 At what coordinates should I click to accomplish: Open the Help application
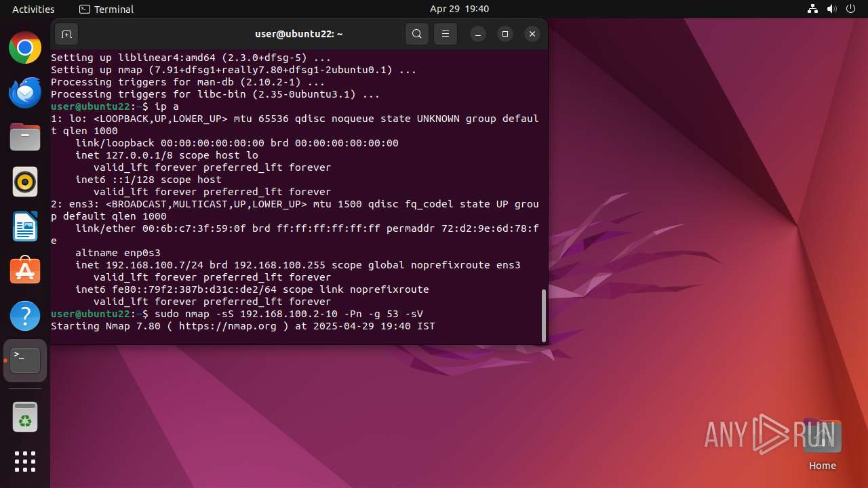[x=25, y=317]
